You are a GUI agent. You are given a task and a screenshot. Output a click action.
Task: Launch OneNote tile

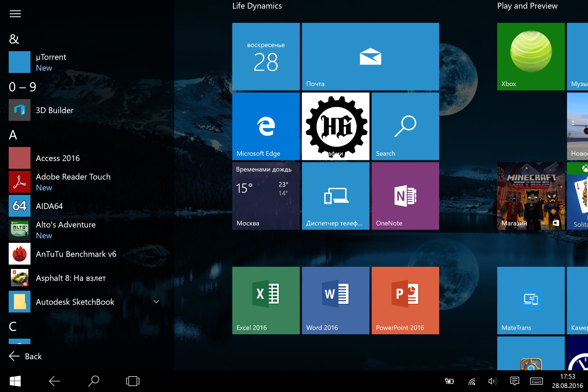[405, 196]
